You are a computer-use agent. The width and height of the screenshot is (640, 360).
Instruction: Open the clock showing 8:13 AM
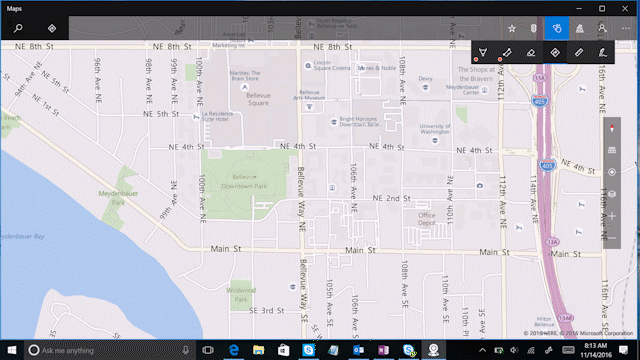point(595,350)
